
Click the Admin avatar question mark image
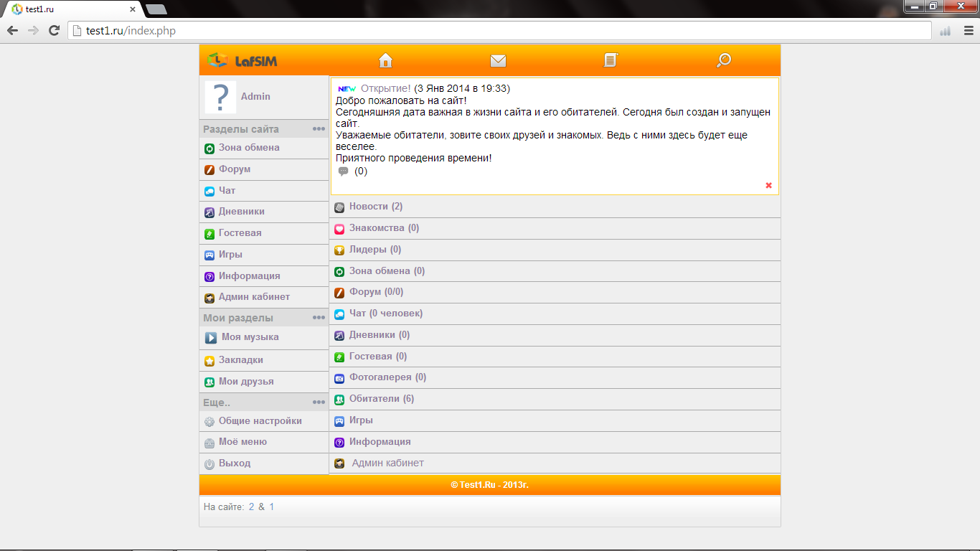[x=220, y=97]
